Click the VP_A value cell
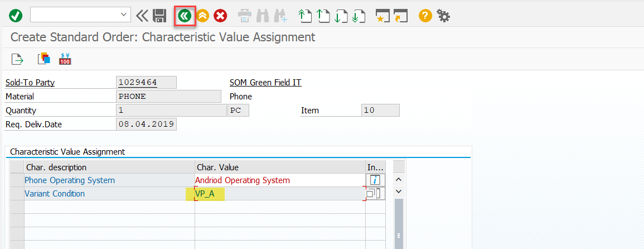Image resolution: width=644 pixels, height=249 pixels. coord(280,193)
